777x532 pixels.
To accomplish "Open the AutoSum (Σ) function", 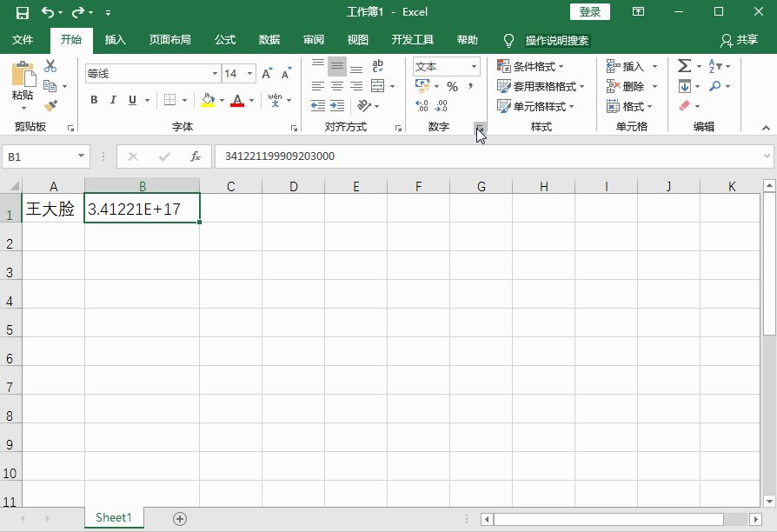I will click(683, 65).
